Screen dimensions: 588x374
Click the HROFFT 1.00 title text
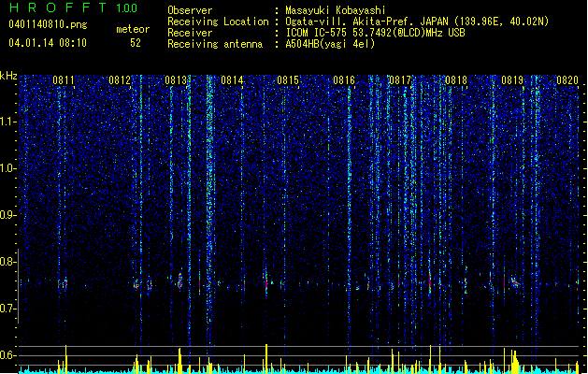click(74, 7)
